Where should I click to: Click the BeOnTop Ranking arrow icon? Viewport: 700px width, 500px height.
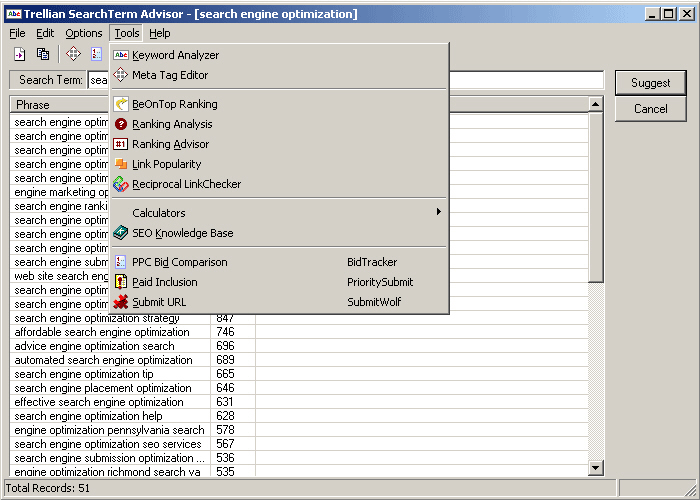coord(121,104)
